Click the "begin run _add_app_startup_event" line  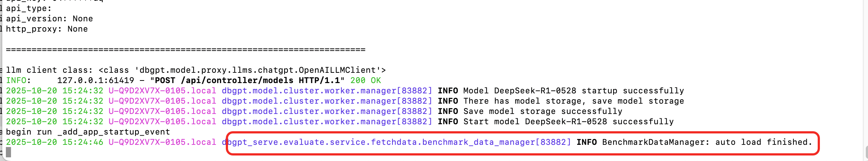(88, 132)
